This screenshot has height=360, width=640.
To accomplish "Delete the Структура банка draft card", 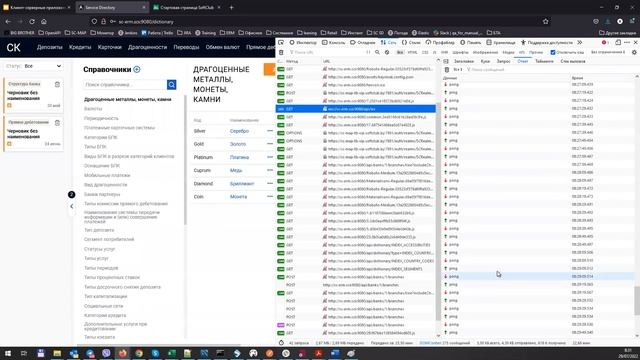I will [x=57, y=84].
